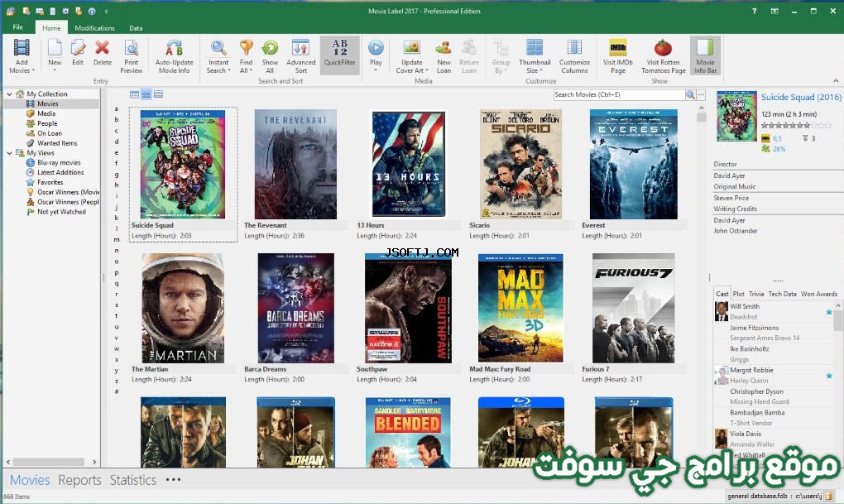Toggle the QuickFilter button
Image resolution: width=844 pixels, height=504 pixels.
click(339, 54)
